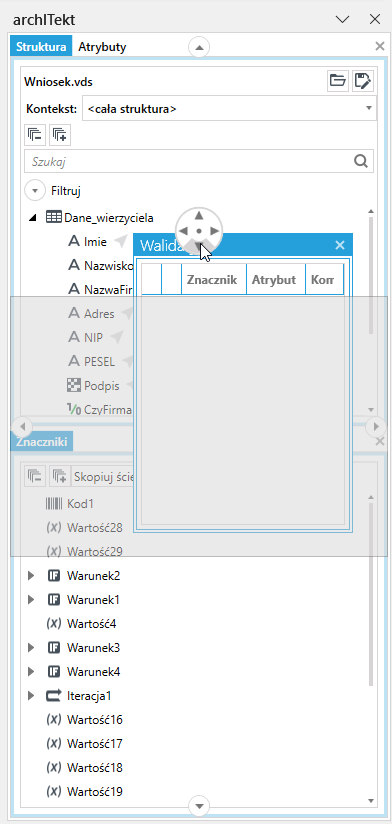
Task: Click the dock-up arrow in docking compass
Action: [199, 215]
